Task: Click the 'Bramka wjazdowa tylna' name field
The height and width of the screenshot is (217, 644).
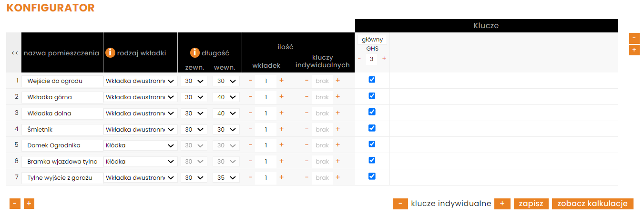Action: click(62, 161)
